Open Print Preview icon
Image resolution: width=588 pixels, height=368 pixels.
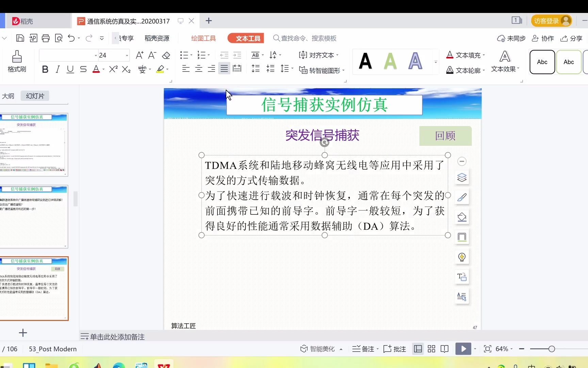point(59,38)
